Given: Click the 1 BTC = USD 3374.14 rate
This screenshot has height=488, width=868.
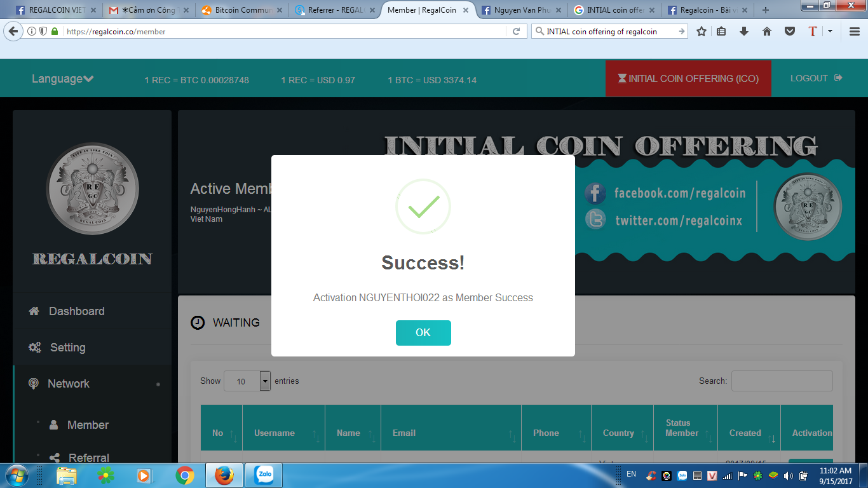Looking at the screenshot, I should pos(432,80).
